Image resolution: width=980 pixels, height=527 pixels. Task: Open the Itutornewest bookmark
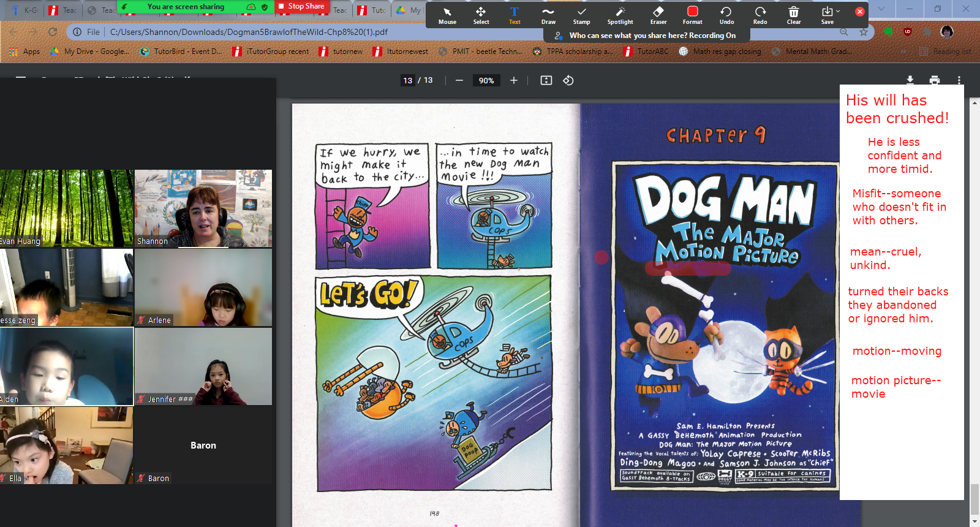click(x=401, y=51)
